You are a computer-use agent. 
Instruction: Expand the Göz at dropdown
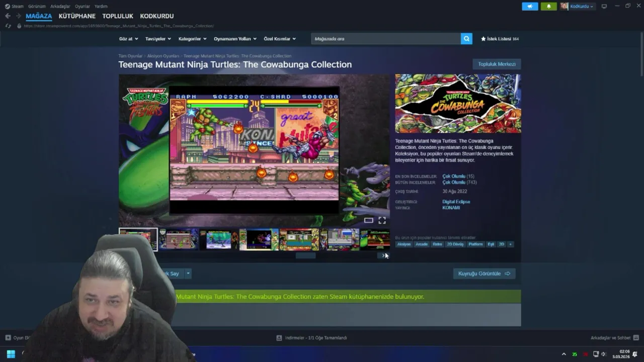click(x=128, y=39)
